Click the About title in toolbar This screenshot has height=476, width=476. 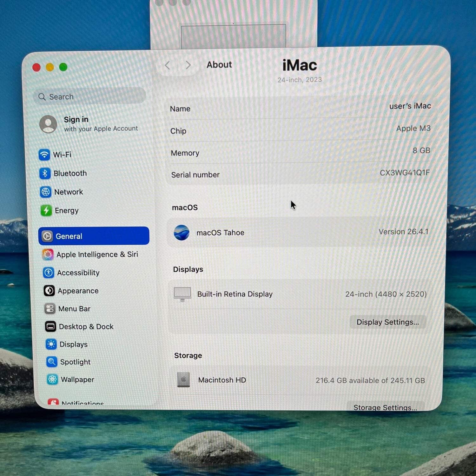point(219,65)
